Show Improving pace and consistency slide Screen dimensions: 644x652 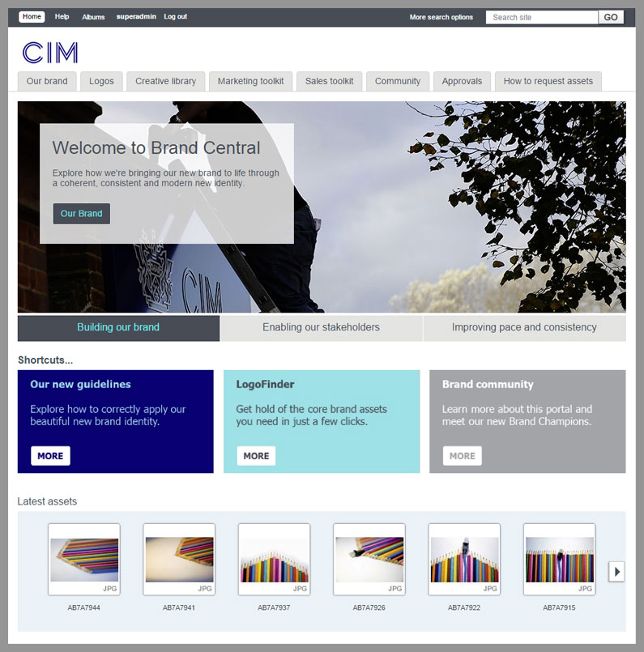pyautogui.click(x=524, y=328)
